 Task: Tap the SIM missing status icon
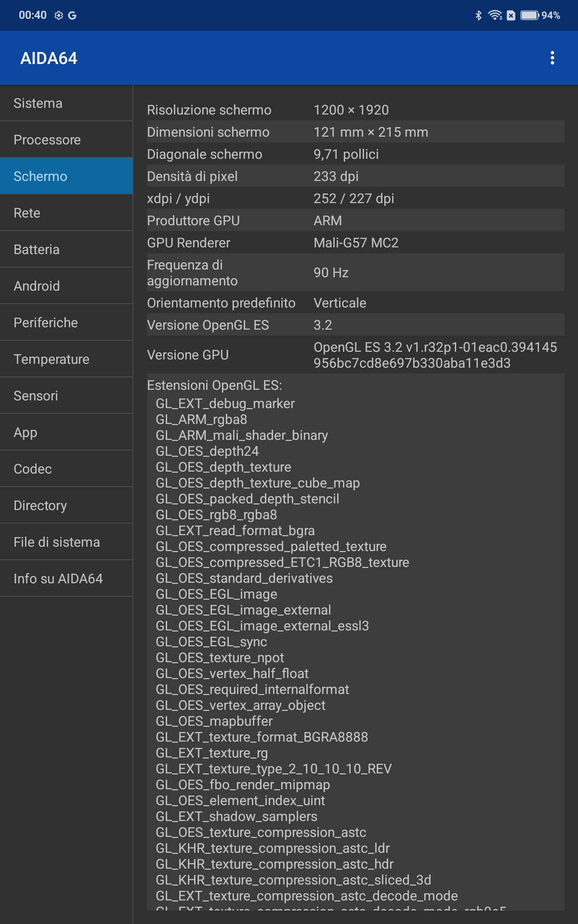pyautogui.click(x=511, y=15)
